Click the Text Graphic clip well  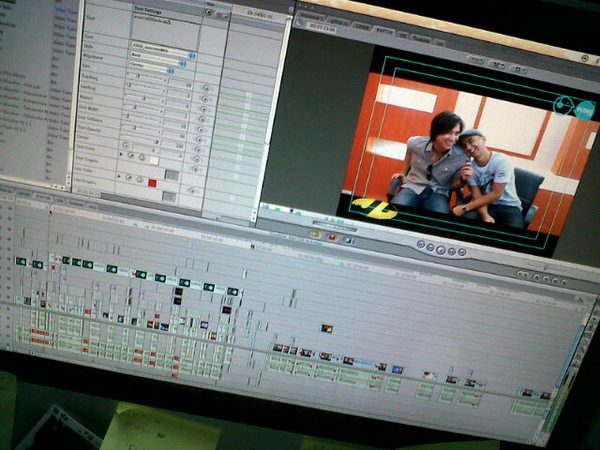click(x=171, y=175)
